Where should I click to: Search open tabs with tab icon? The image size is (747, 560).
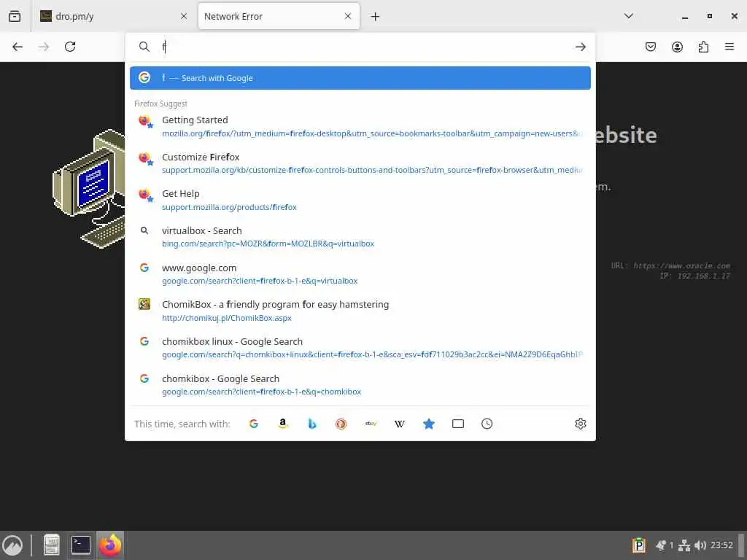point(458,424)
